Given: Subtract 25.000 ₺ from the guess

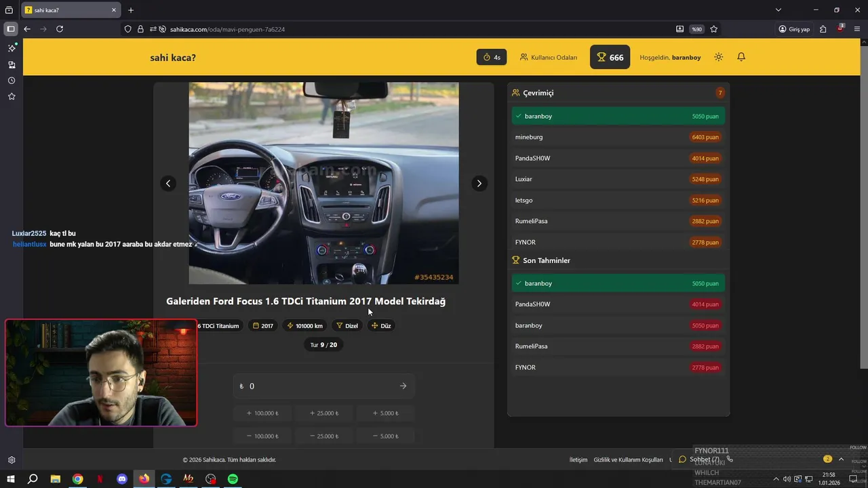Looking at the screenshot, I should [323, 436].
